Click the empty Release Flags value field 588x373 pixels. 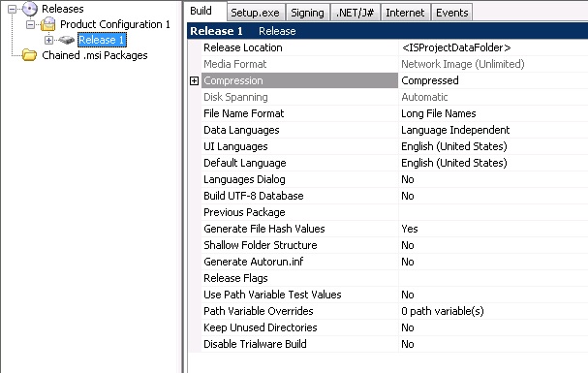coord(493,278)
